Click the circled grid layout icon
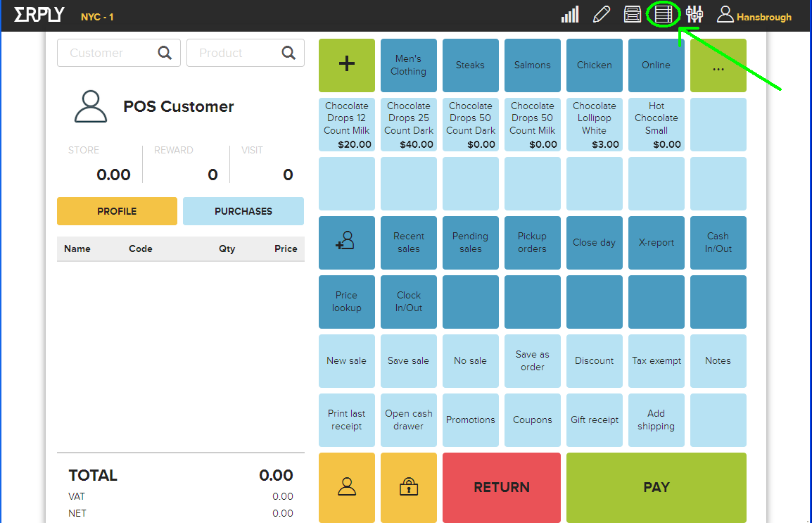 click(x=664, y=14)
